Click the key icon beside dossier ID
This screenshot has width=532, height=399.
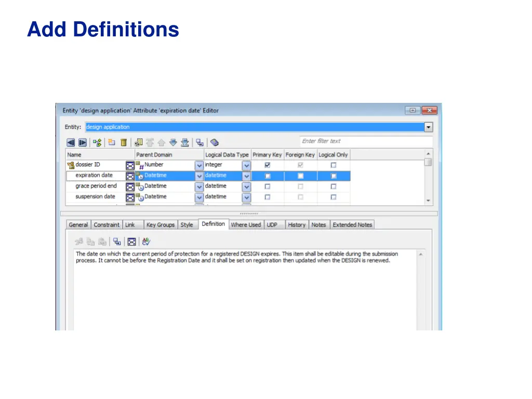(x=71, y=165)
